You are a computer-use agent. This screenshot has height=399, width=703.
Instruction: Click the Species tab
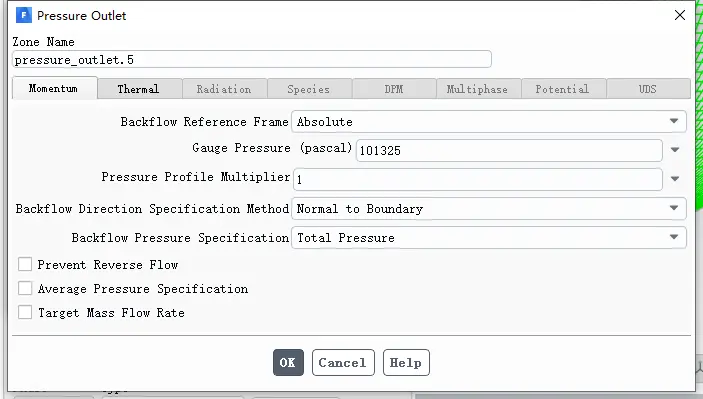pyautogui.click(x=309, y=89)
